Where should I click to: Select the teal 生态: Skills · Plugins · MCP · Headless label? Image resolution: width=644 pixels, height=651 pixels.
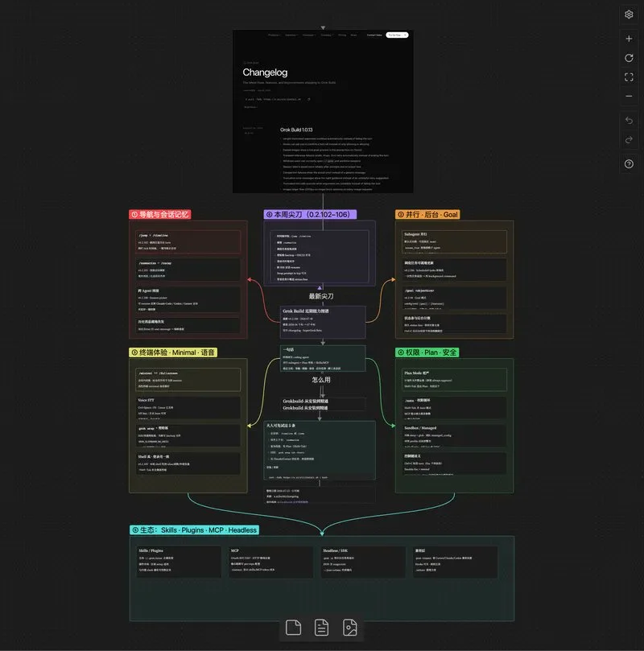click(194, 529)
